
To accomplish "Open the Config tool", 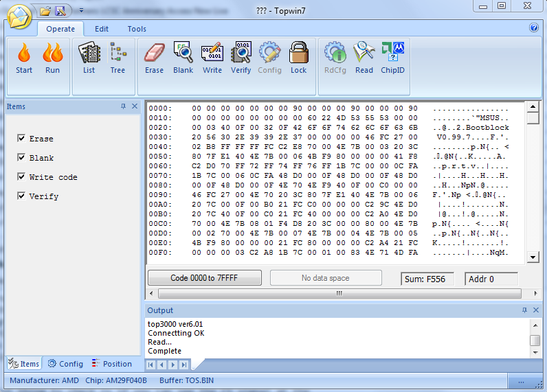I will tap(269, 58).
